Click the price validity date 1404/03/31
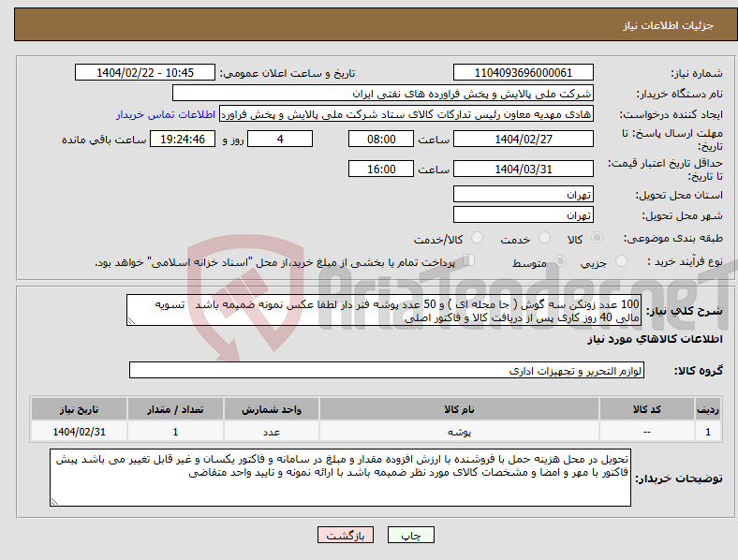The image size is (738, 560). [523, 169]
